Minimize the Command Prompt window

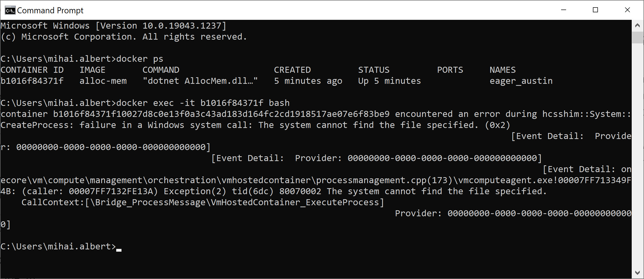(564, 10)
